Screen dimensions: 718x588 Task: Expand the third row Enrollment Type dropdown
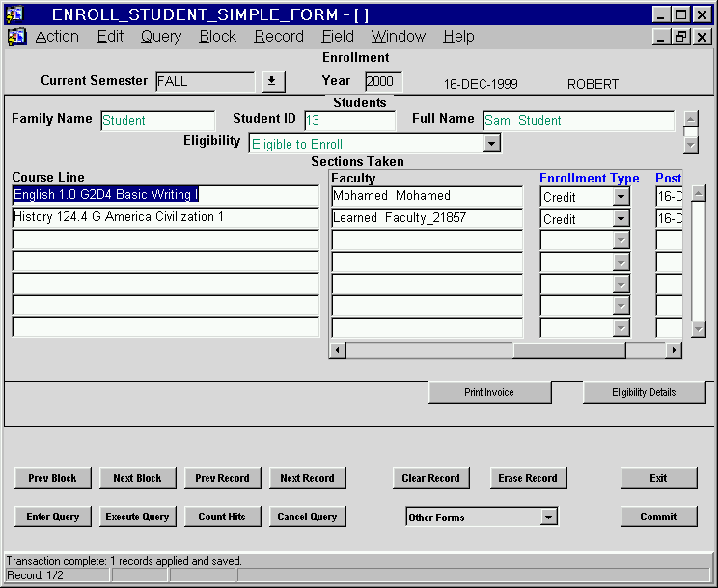(x=621, y=240)
